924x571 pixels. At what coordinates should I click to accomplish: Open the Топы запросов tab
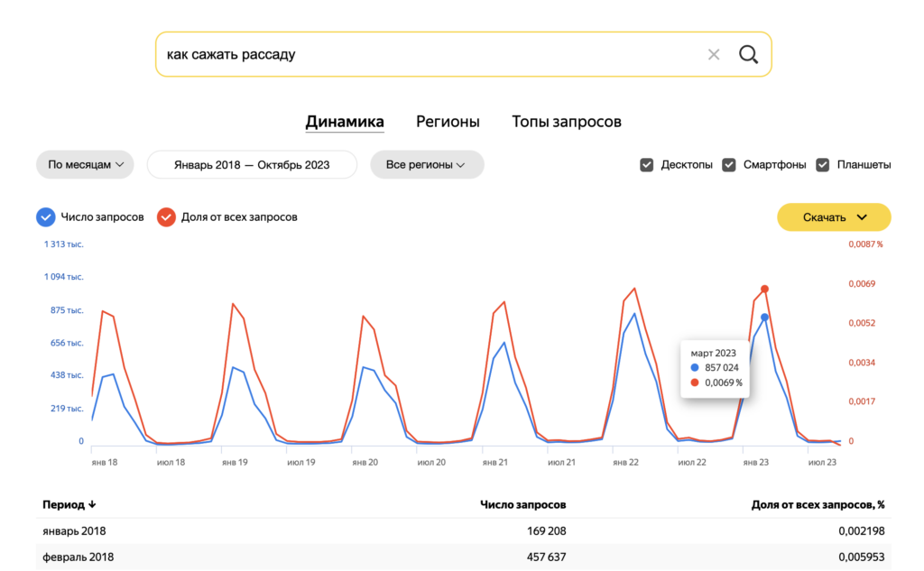[x=567, y=122]
